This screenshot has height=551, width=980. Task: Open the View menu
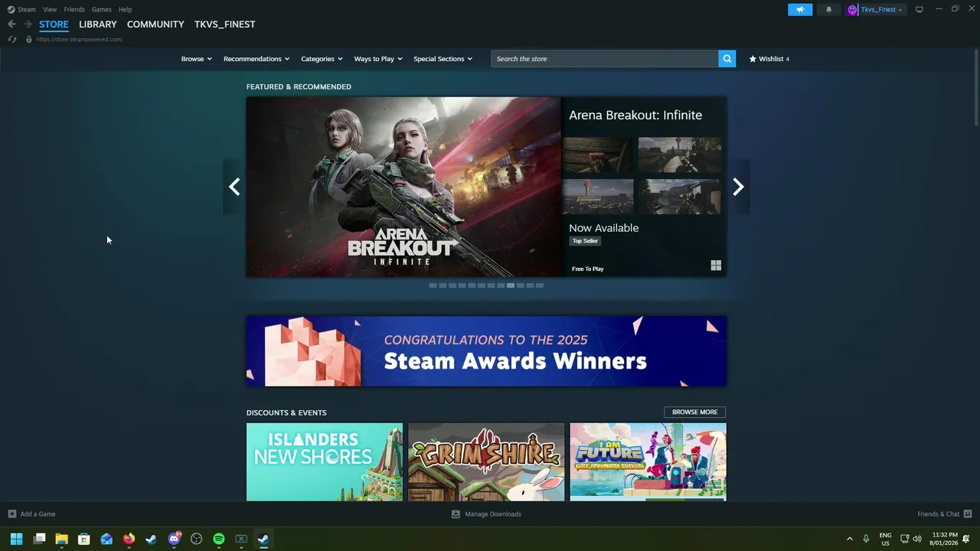coord(50,9)
